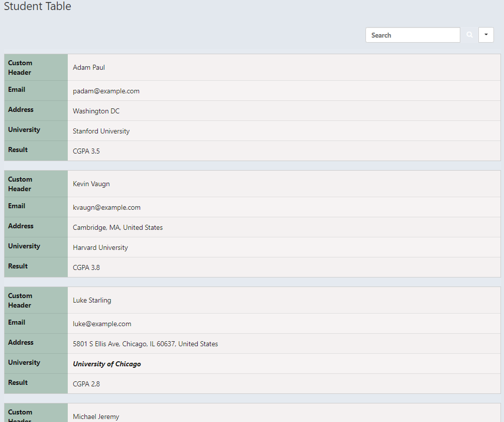Viewport: 504px width, 422px height.
Task: Open the dropdown caret beside search
Action: [486, 35]
